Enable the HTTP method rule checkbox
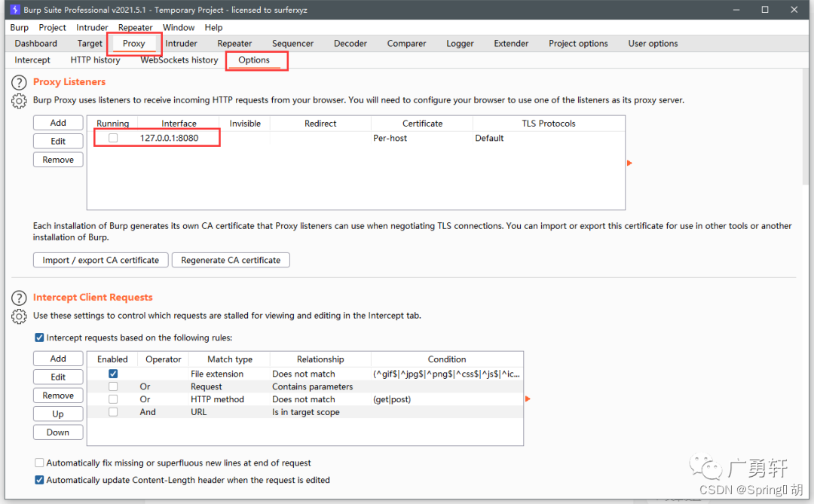 (112, 399)
